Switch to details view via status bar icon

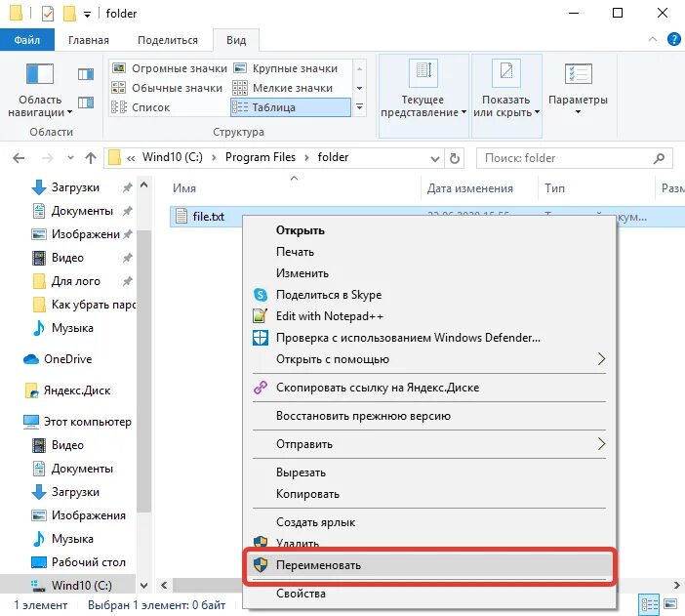[649, 604]
